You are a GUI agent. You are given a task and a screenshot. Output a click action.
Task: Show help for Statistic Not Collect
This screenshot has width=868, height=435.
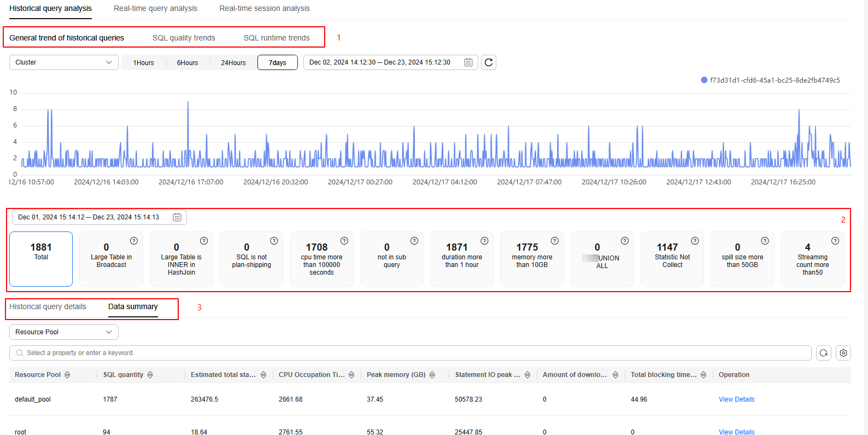695,241
